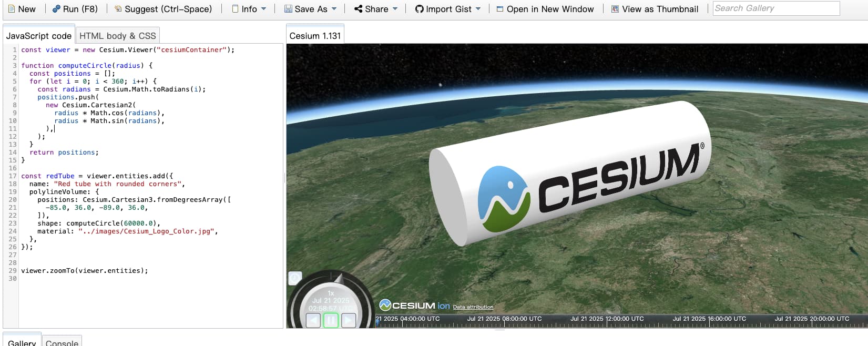Viewport: 868px width, 346px height.
Task: Click the divider handle between editor and viewer
Action: (284, 178)
